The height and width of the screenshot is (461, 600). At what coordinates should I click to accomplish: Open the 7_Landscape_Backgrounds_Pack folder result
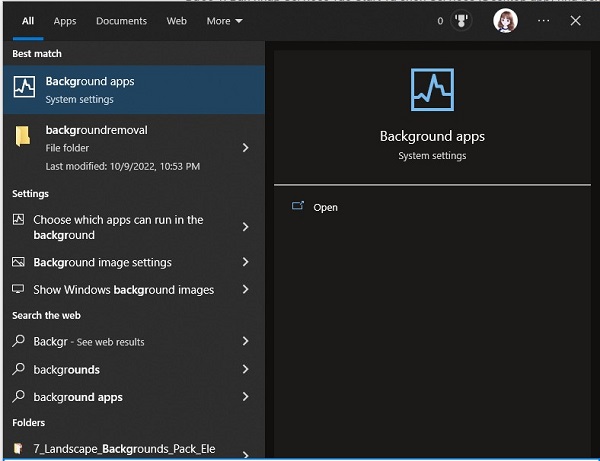[123, 449]
